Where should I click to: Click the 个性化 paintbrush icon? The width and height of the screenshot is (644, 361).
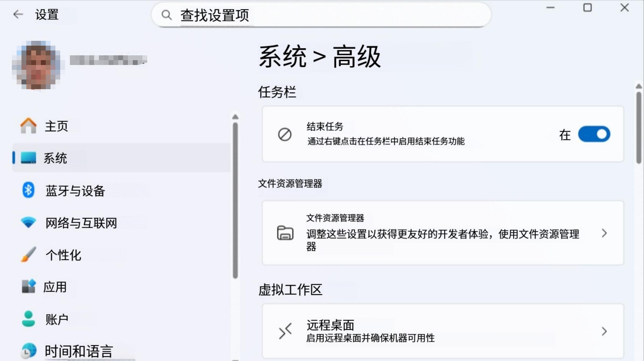click(x=28, y=255)
